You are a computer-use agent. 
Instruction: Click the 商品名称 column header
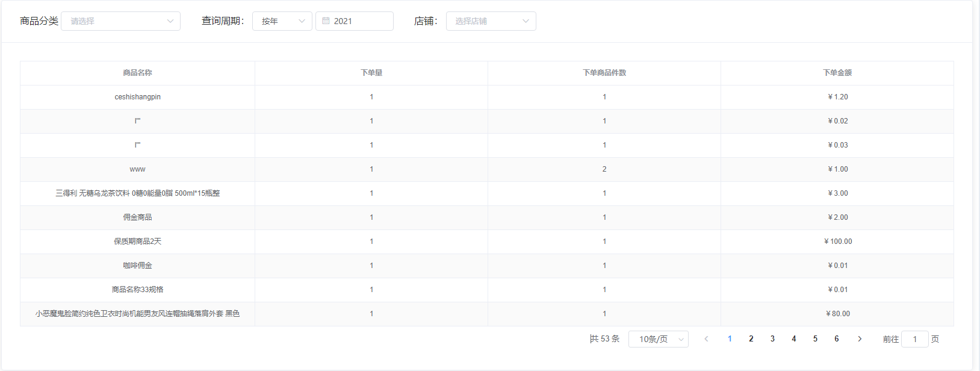[x=137, y=73]
